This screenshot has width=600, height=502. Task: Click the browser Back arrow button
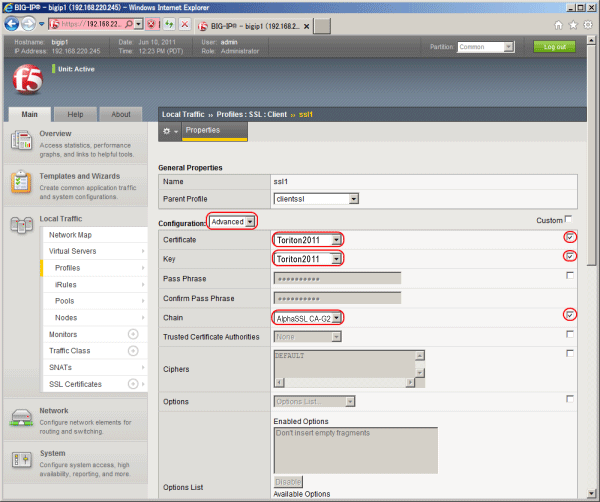point(11,24)
